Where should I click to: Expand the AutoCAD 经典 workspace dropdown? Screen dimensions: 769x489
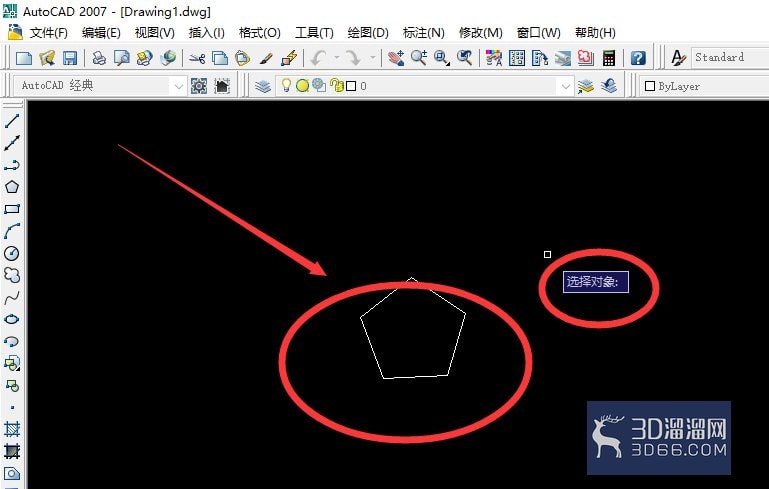point(179,87)
